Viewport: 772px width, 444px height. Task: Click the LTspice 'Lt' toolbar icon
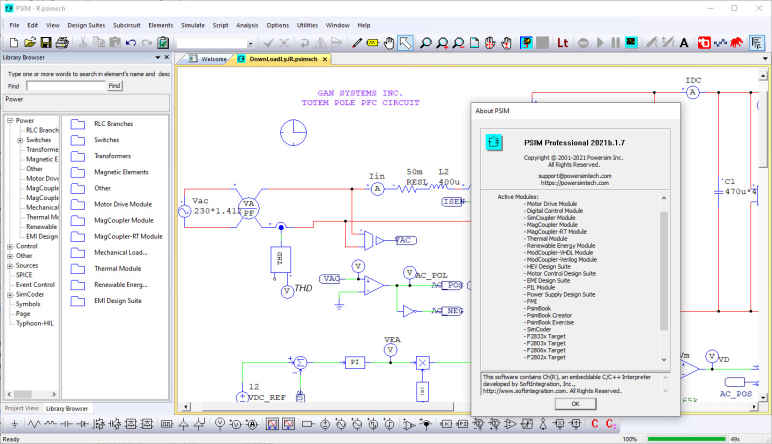coord(563,43)
